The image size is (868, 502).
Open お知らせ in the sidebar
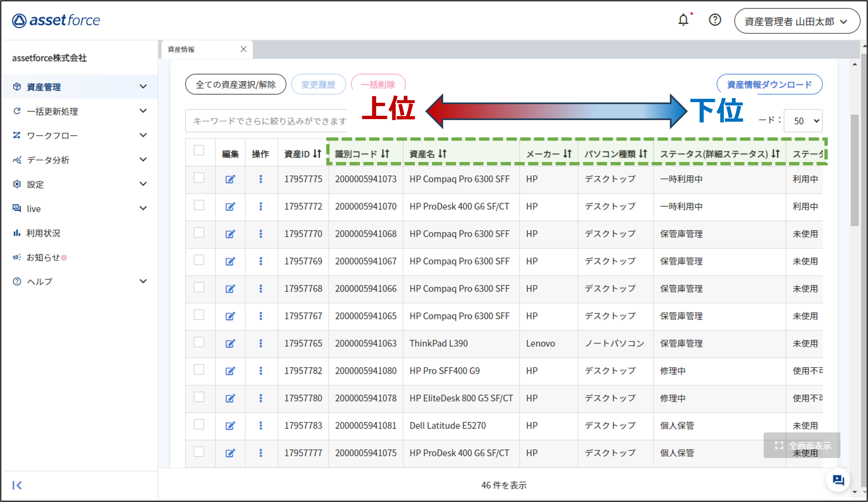(x=43, y=257)
